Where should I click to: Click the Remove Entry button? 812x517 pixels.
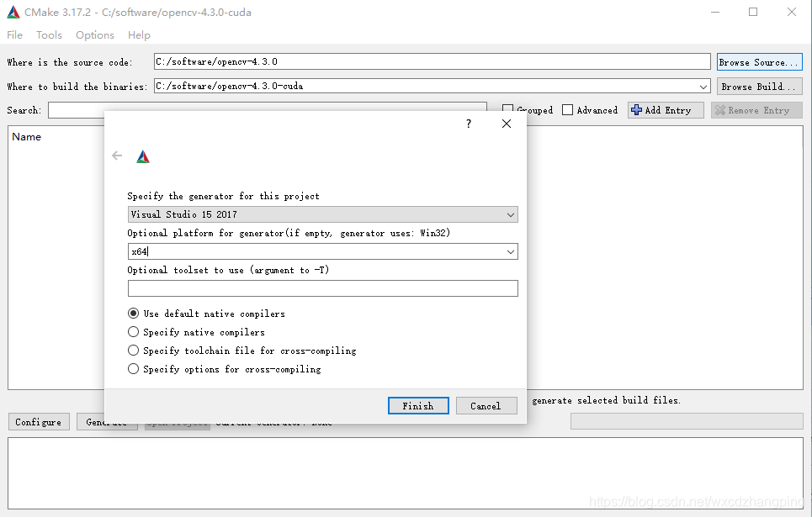pyautogui.click(x=756, y=110)
